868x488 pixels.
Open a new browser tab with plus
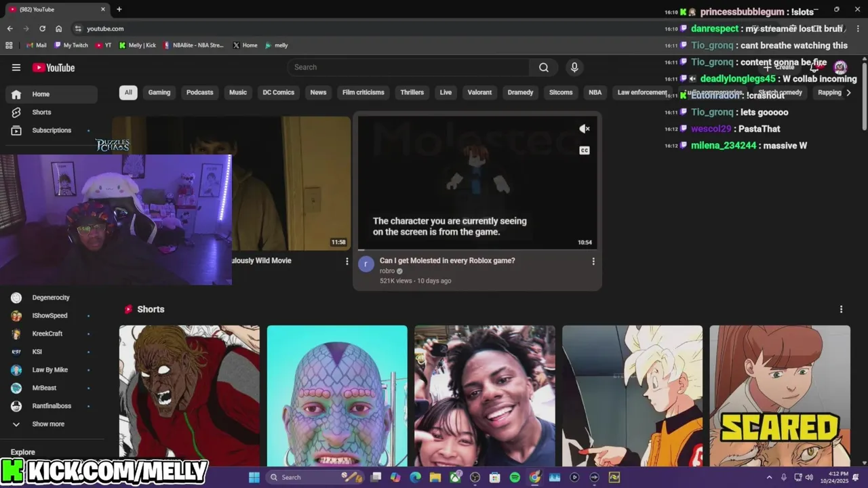click(x=119, y=9)
